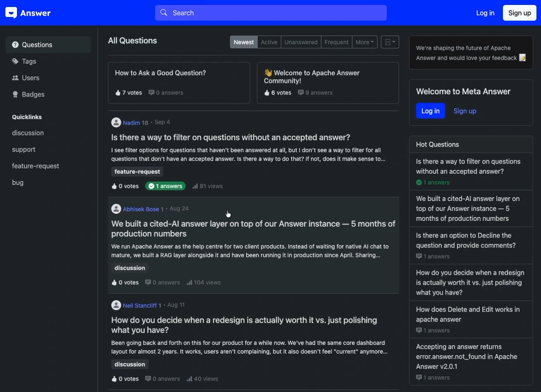Screen dimensions: 541x392
Task: Click discussion tag on cited-AI question
Action: [x=130, y=268]
